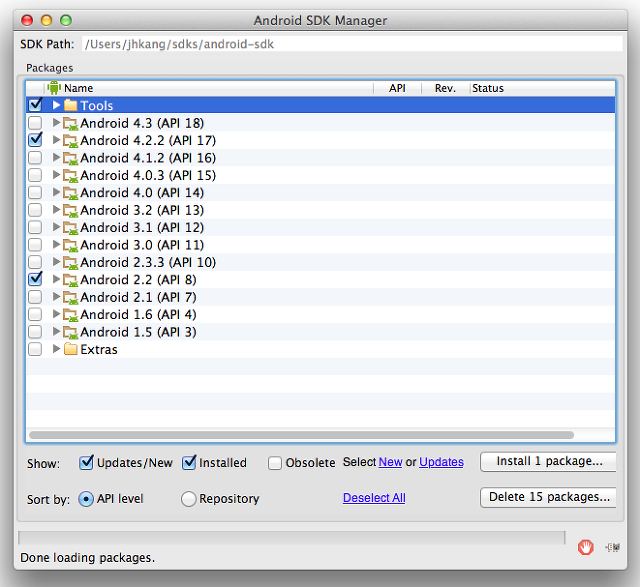
Task: Click the progress bar at the bottom
Action: pyautogui.click(x=291, y=538)
